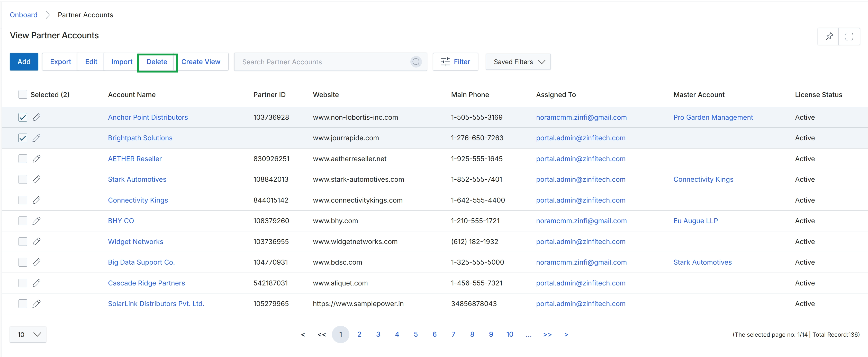Open BHY CO account link
This screenshot has width=868, height=357.
pyautogui.click(x=121, y=221)
